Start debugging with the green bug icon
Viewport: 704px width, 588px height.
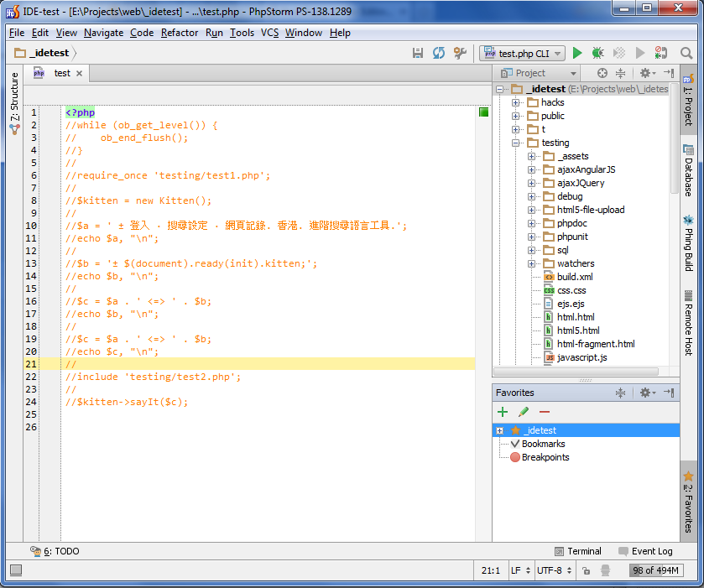coord(597,53)
